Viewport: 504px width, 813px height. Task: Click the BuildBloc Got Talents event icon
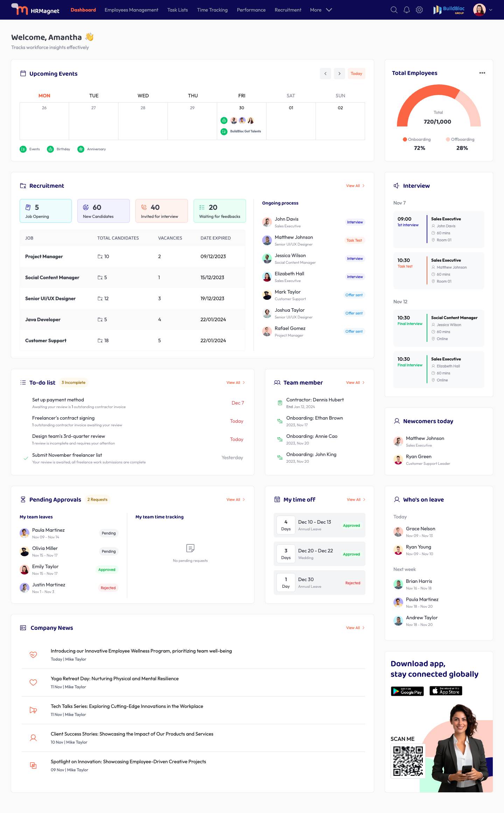224,131
